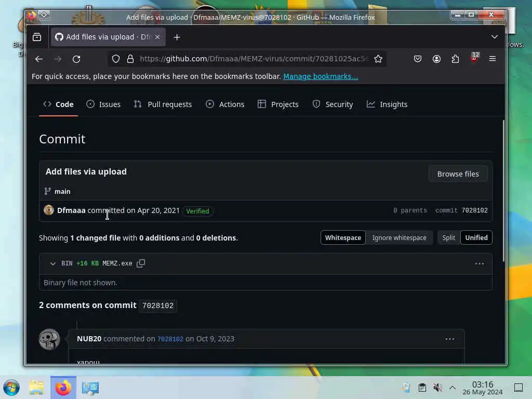Switch diff view to Split
Image resolution: width=532 pixels, height=399 pixels.
pyautogui.click(x=448, y=237)
